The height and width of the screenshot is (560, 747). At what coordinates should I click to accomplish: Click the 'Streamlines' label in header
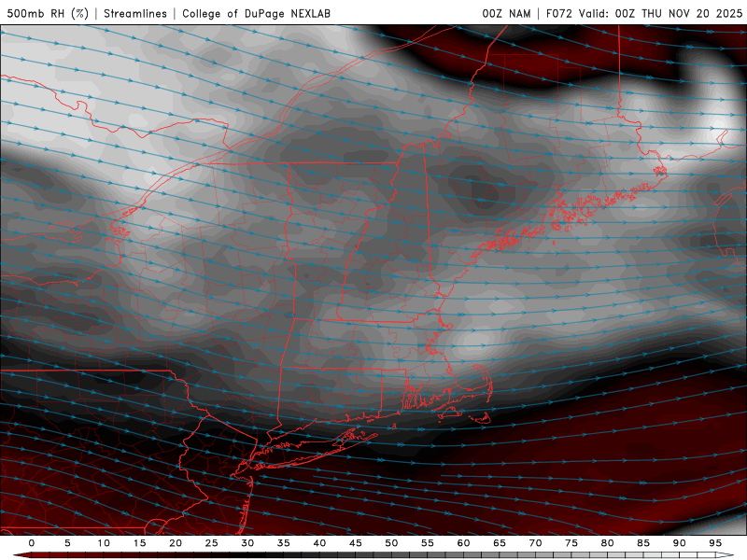click(x=135, y=13)
